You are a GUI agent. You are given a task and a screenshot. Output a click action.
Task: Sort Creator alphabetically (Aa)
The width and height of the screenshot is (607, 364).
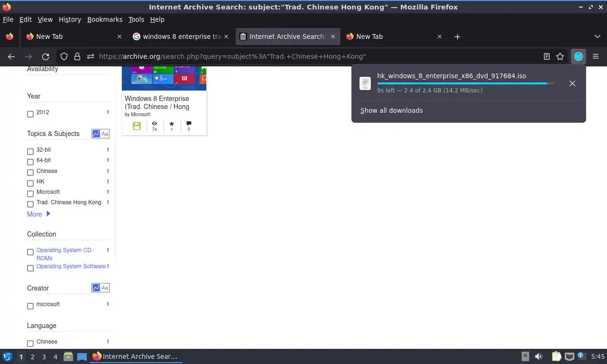(105, 288)
